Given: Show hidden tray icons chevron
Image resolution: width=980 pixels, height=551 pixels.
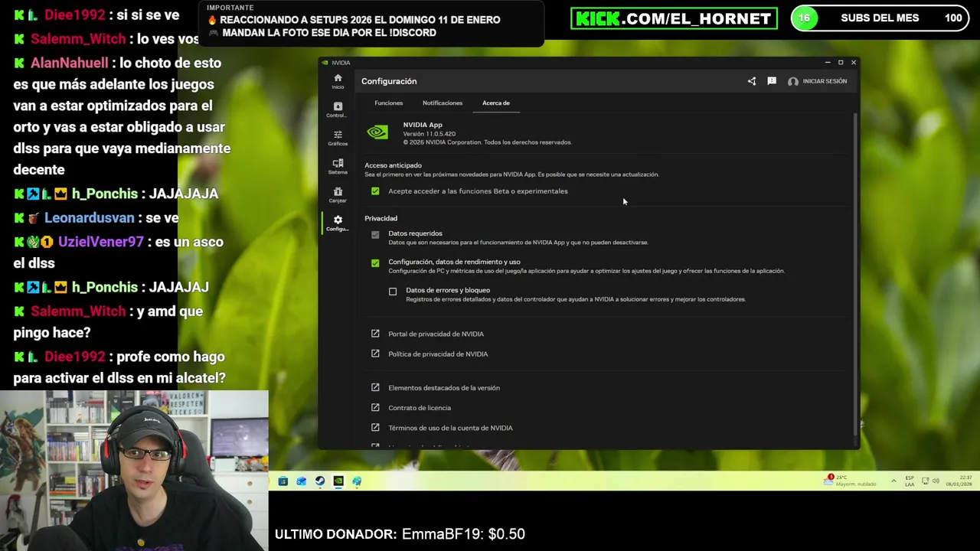Looking at the screenshot, I should pos(893,481).
